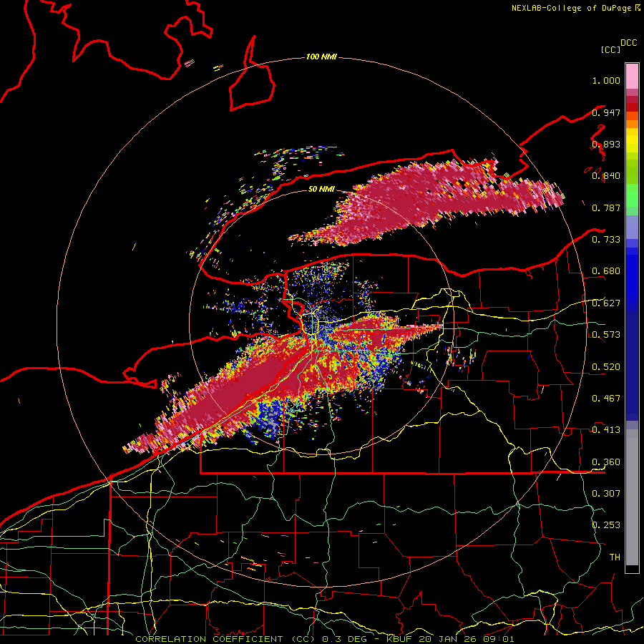Screen dimensions: 644x644
Task: Click the "50 NMI" range ring label
Action: 321,189
